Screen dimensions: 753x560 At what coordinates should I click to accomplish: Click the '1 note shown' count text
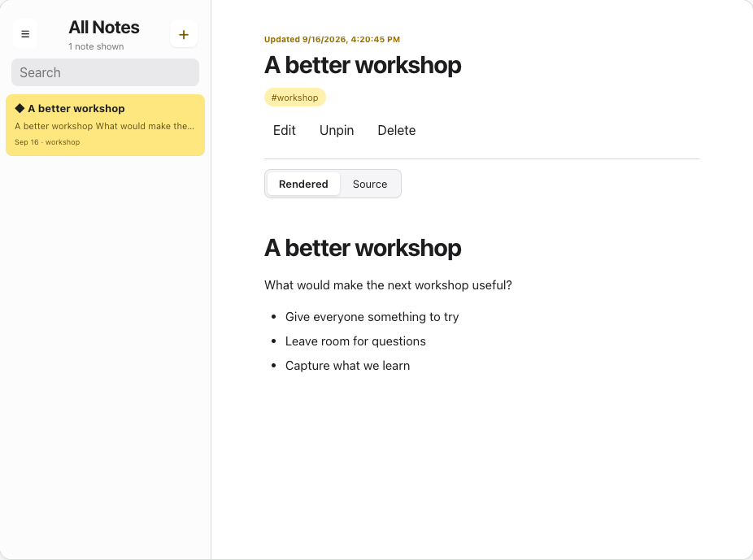[x=96, y=46]
